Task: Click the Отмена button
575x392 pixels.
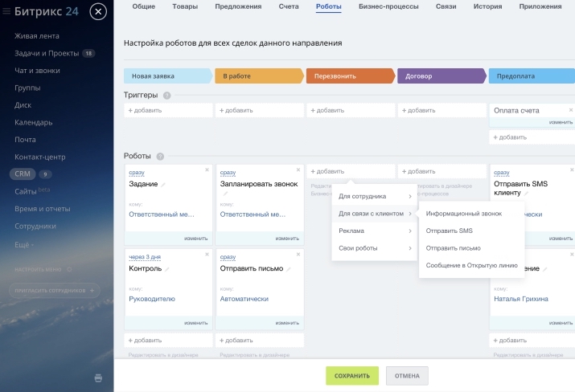Action: (x=407, y=375)
